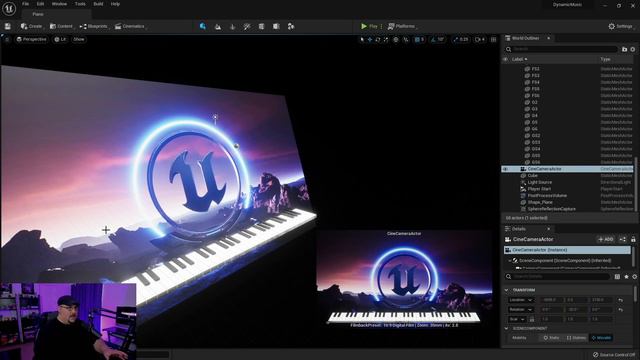Open the Build menu

pos(98,4)
